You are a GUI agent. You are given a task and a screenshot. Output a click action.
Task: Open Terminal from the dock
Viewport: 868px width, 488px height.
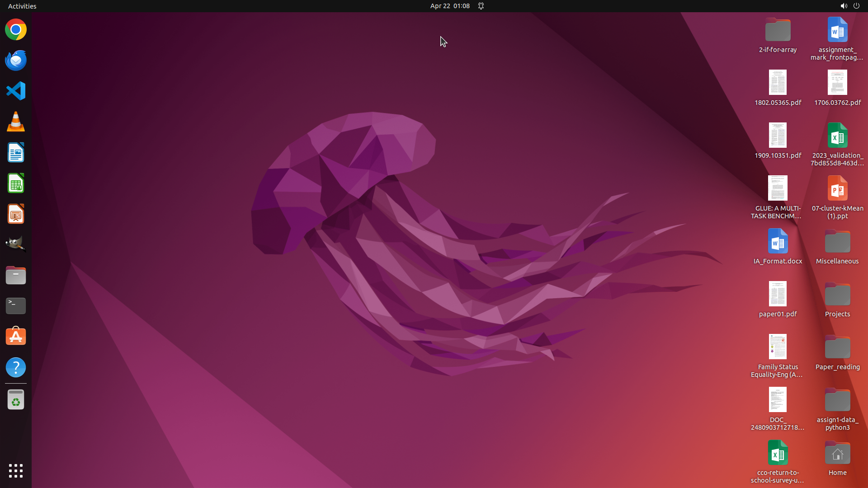coord(16,306)
